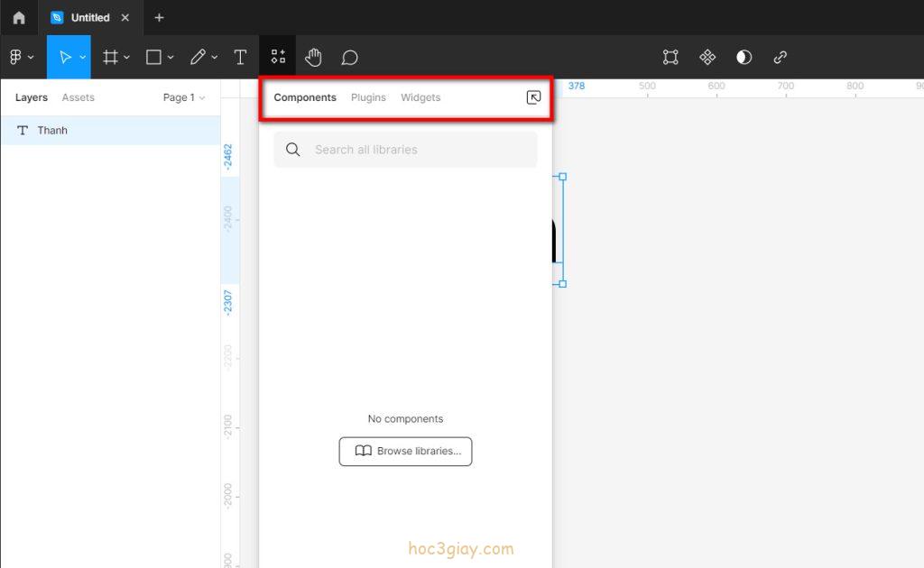Switch to the Widgets tab

pyautogui.click(x=420, y=97)
